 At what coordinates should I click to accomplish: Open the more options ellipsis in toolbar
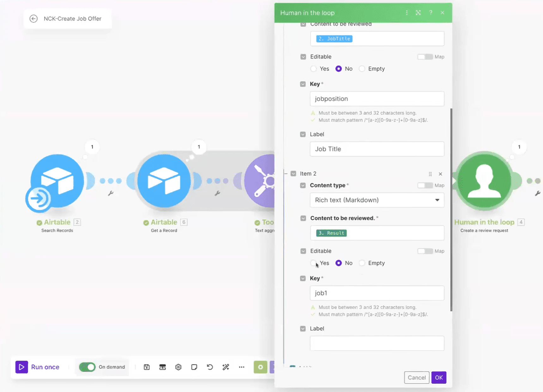(241, 367)
